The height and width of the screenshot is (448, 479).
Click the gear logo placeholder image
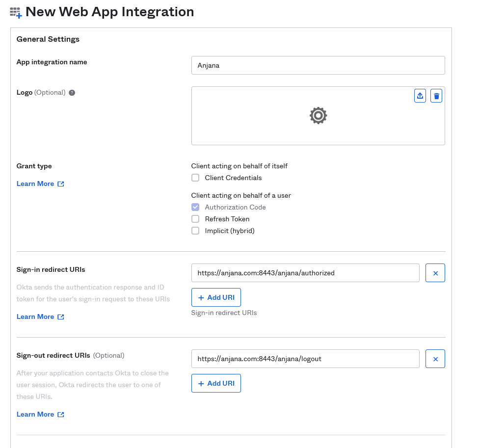(318, 115)
